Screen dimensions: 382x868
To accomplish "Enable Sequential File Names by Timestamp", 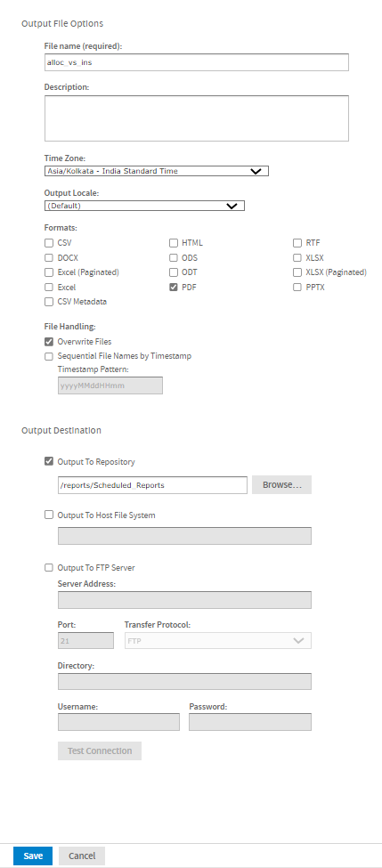I will click(49, 356).
